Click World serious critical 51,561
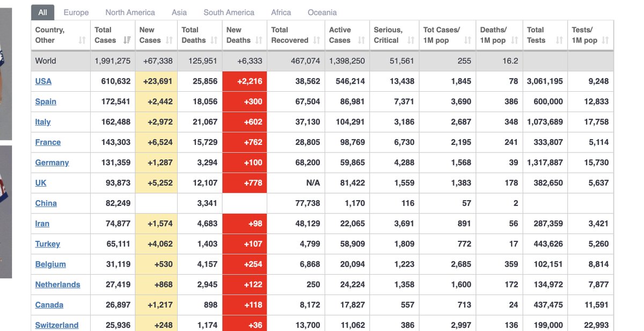The width and height of the screenshot is (644, 331). click(402, 61)
